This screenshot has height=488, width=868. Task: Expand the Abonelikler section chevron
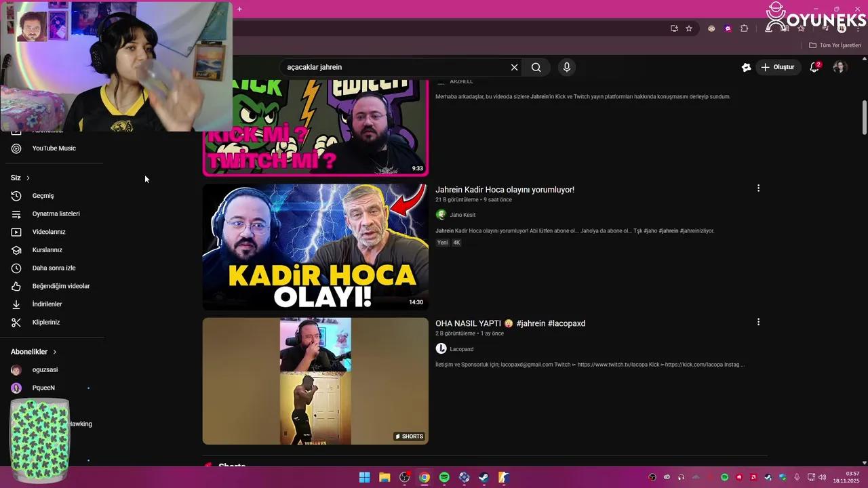point(55,352)
